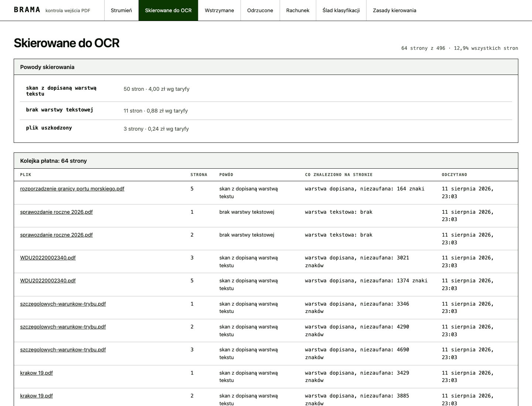Select 'skan z dopisaną warstwą tekstu' reason label

(x=61, y=91)
